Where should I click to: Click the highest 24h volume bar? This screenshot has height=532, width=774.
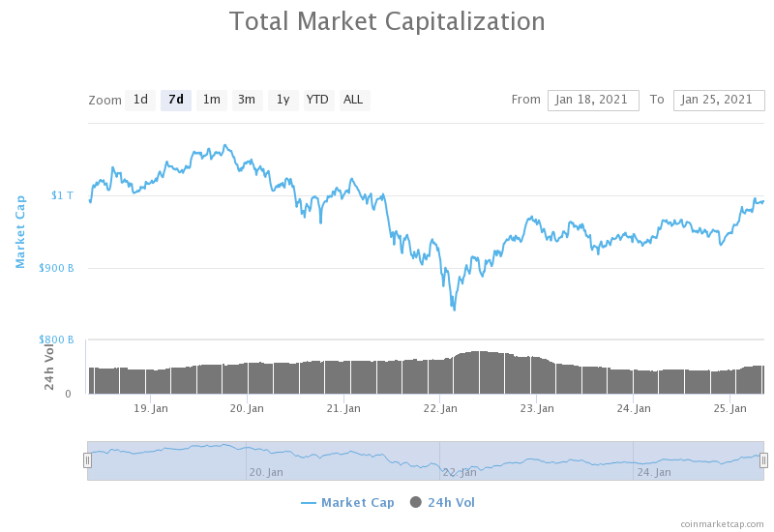pos(479,372)
